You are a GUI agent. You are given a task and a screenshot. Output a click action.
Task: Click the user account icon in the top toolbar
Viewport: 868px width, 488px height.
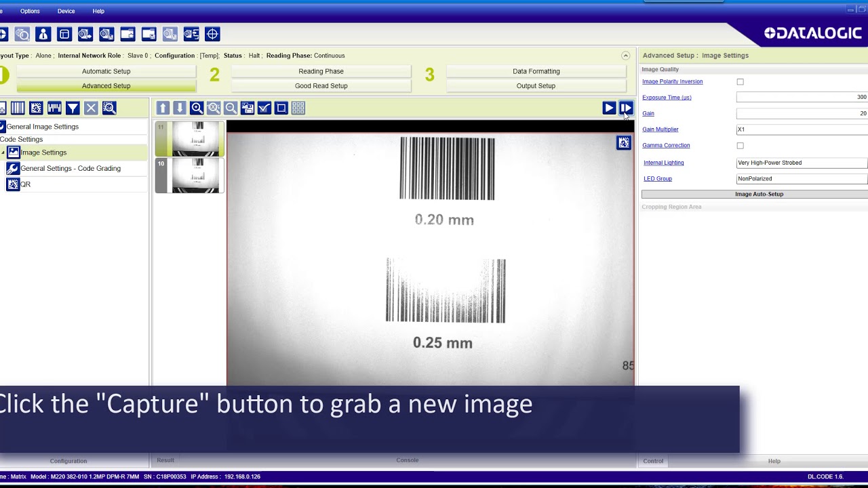click(43, 34)
